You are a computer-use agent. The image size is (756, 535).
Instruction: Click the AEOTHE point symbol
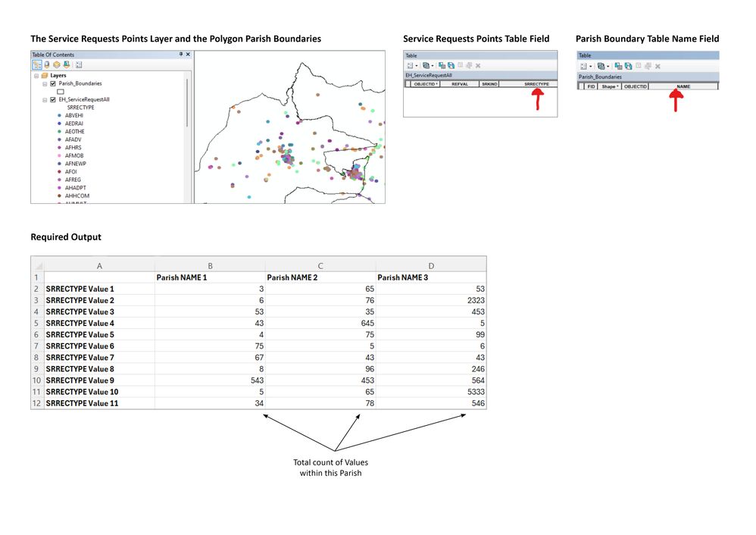click(x=59, y=131)
